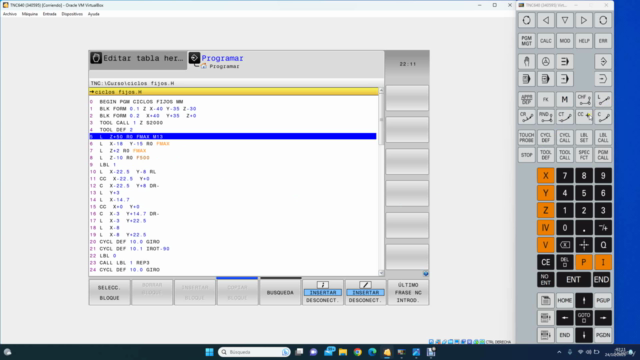
Task: Open PGM MGT program manager key
Action: 527,41
